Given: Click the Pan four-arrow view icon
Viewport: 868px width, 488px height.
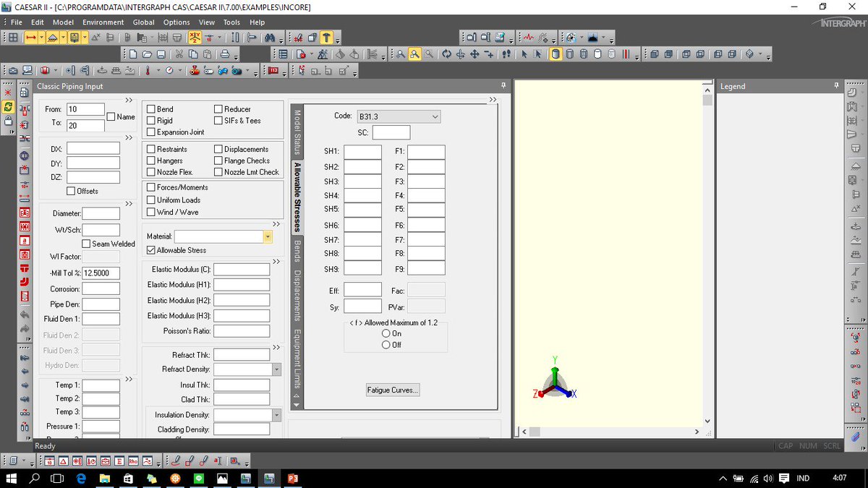Looking at the screenshot, I should click(x=475, y=54).
